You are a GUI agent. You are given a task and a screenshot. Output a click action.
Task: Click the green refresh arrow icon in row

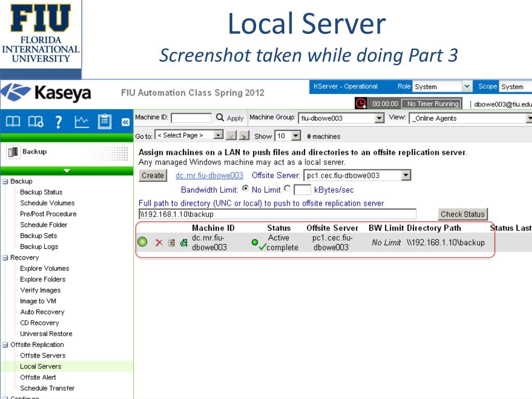point(183,243)
